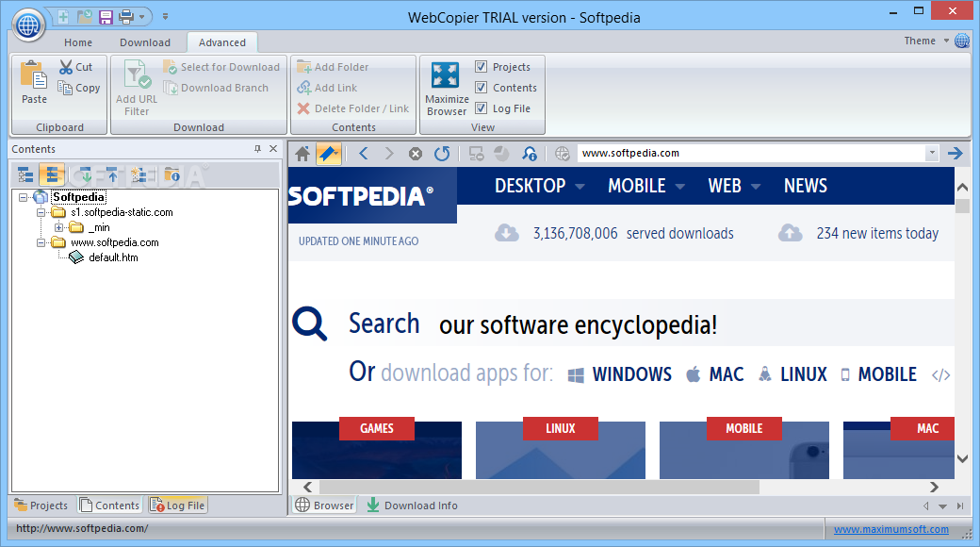Click the browser Home icon
The width and height of the screenshot is (980, 547).
click(302, 154)
